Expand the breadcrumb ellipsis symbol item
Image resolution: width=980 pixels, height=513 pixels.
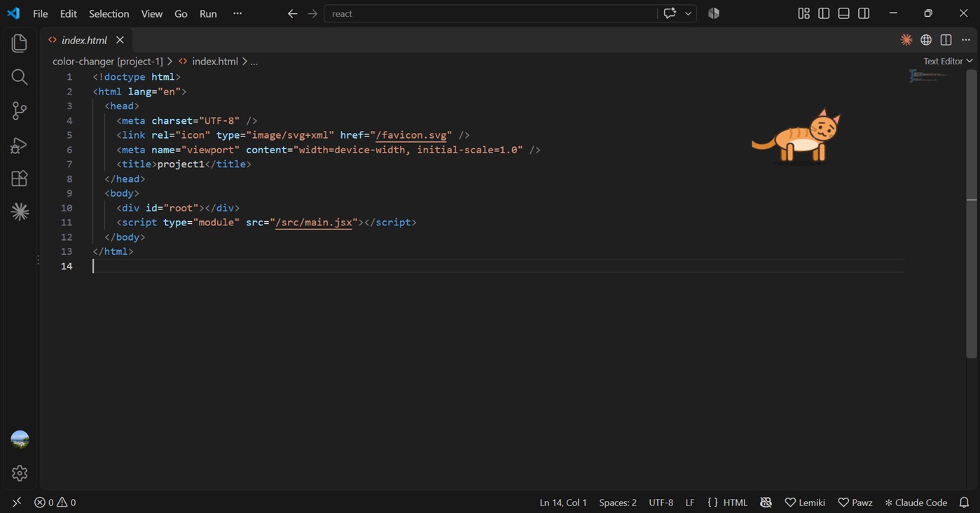click(x=254, y=61)
